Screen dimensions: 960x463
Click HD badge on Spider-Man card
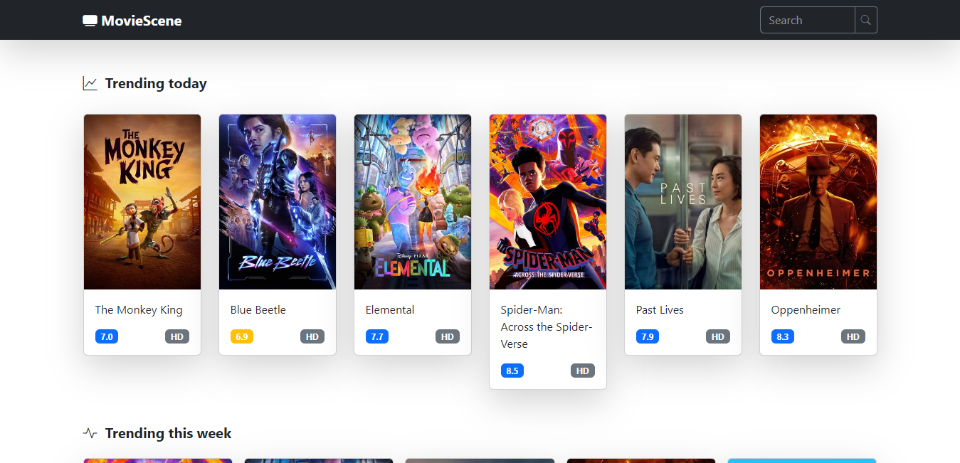point(583,371)
